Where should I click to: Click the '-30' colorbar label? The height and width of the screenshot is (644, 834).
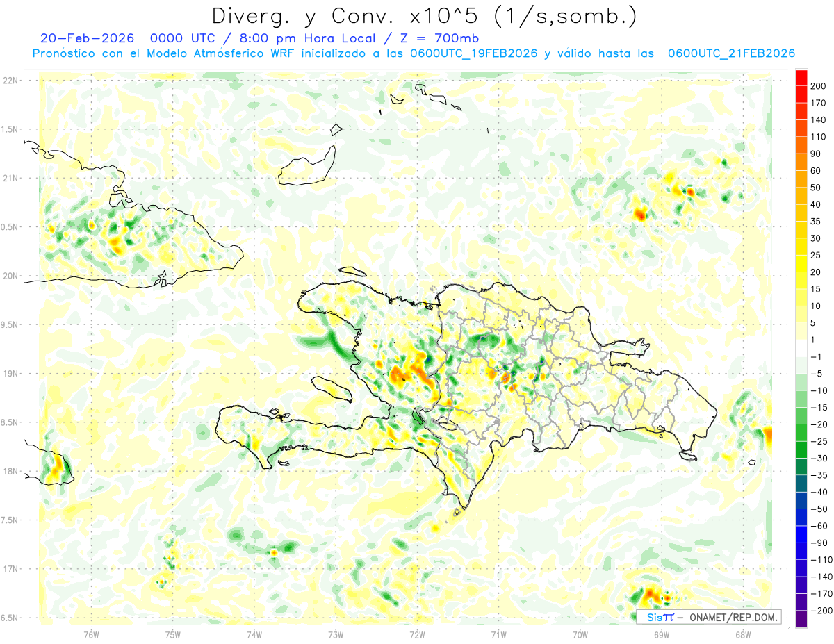[821, 459]
